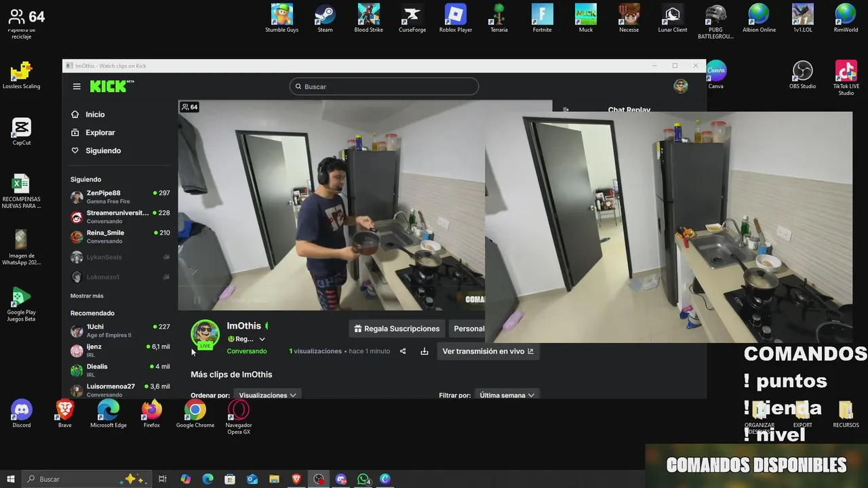Screen dimensions: 868x488
Task: Open the Blood Strike desktop icon
Action: (x=369, y=18)
